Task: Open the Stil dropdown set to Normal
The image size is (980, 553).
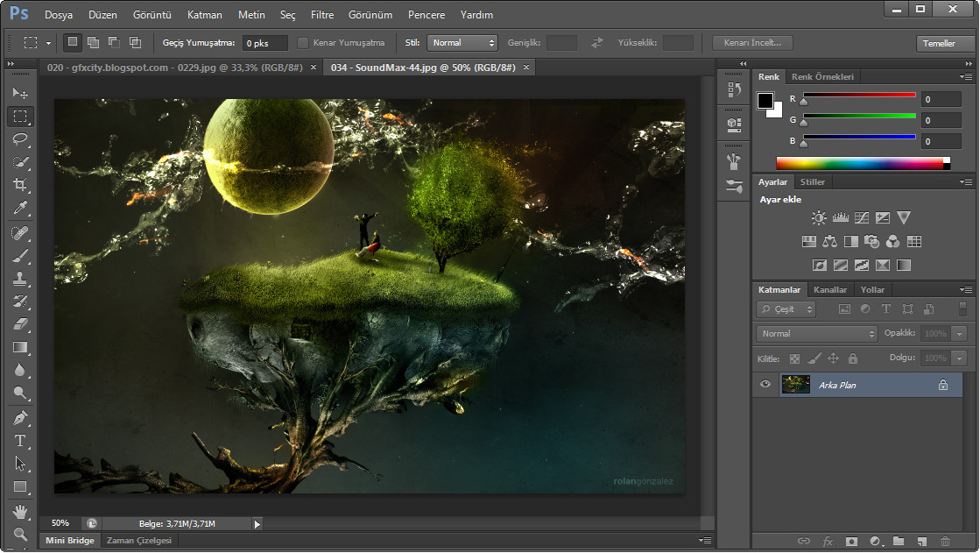Action: (x=462, y=42)
